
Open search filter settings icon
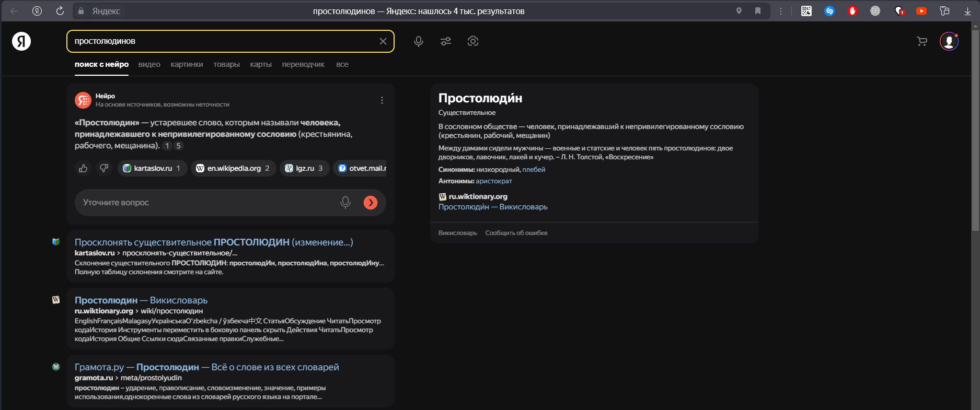click(x=445, y=41)
